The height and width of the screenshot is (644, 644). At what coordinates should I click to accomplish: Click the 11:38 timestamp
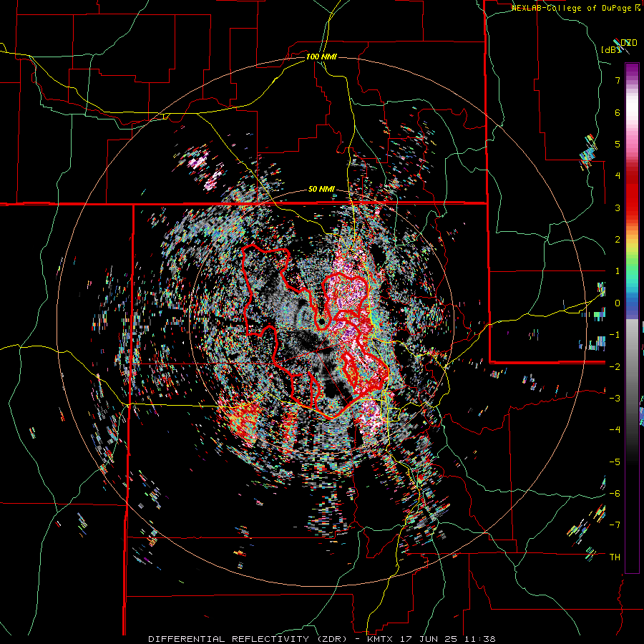coord(479,639)
